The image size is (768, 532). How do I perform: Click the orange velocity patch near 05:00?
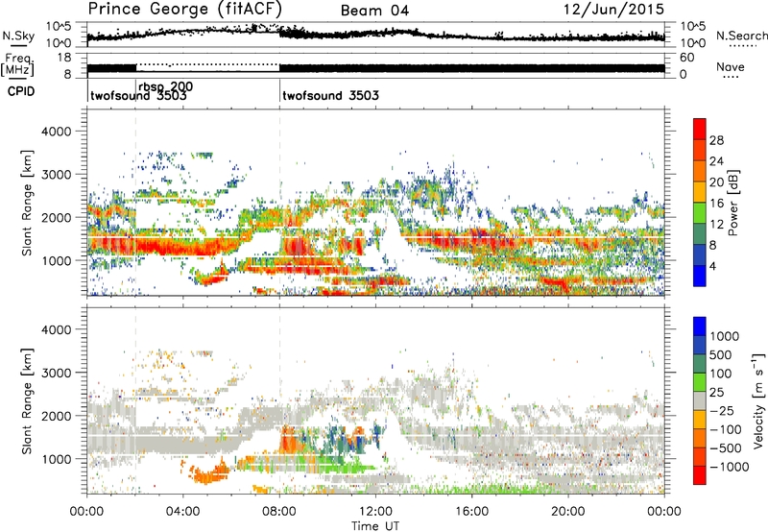[209, 473]
